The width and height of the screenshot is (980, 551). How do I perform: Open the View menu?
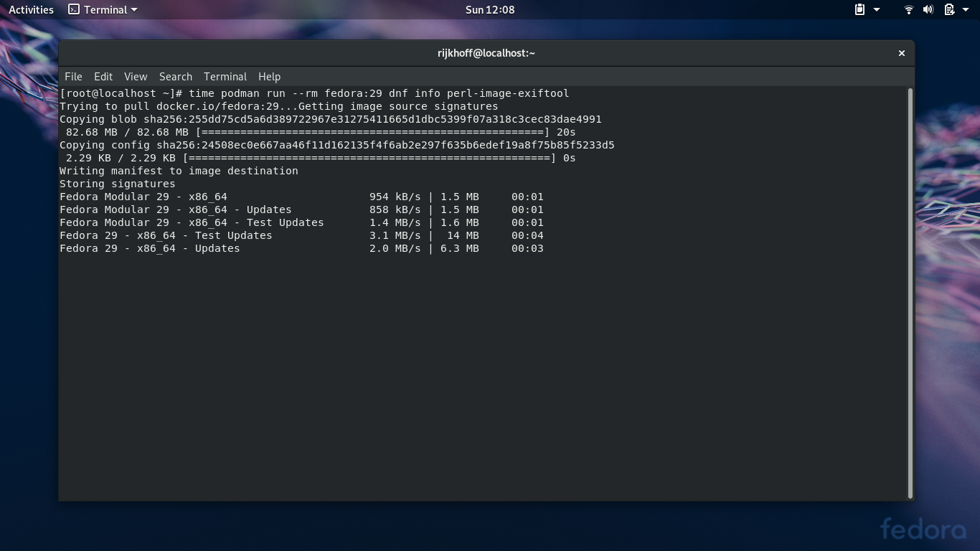click(136, 77)
